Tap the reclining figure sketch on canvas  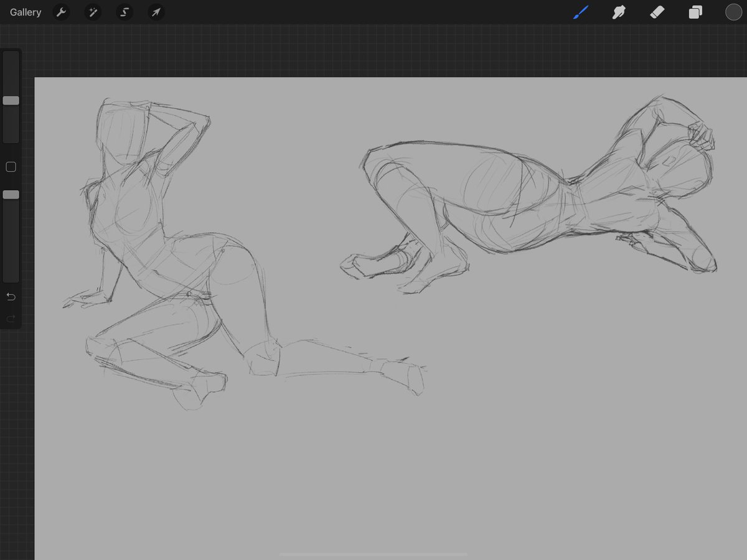529,195
